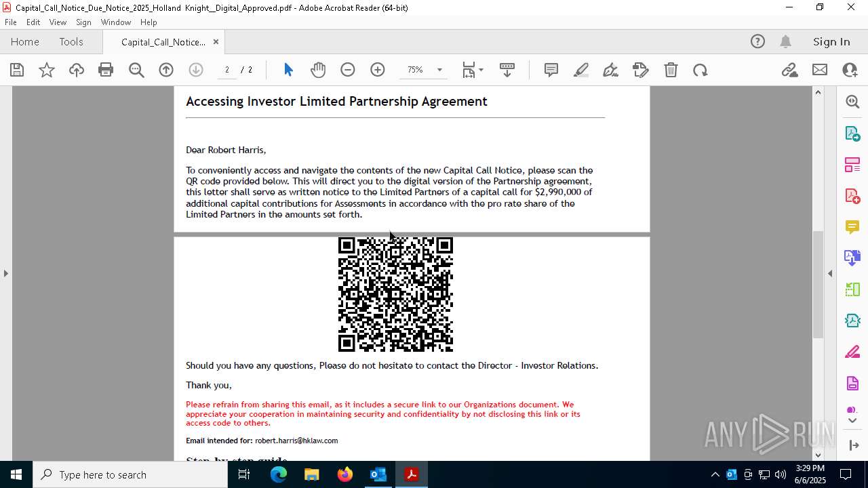Open the Windows Start menu
The width and height of the screenshot is (868, 488).
point(16,474)
